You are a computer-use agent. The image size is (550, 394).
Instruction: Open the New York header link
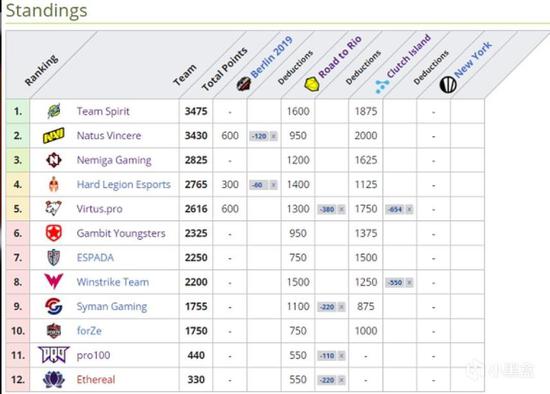point(473,59)
